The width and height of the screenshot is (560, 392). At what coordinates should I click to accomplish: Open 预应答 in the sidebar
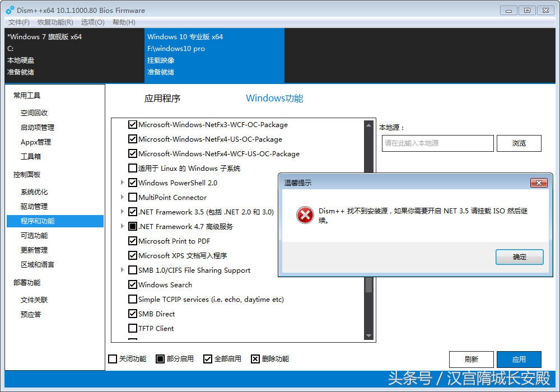click(31, 315)
